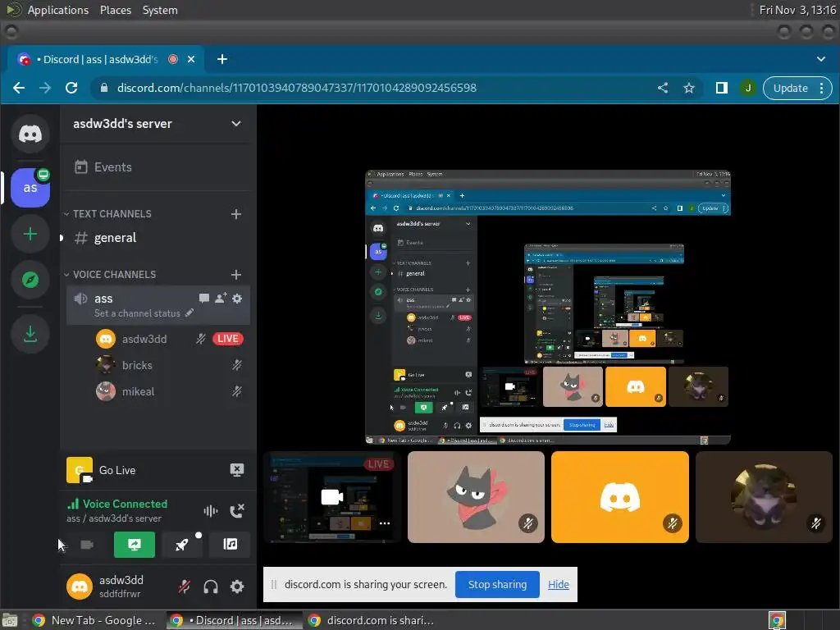Image resolution: width=840 pixels, height=630 pixels.
Task: Toggle screen share green button
Action: 135,545
